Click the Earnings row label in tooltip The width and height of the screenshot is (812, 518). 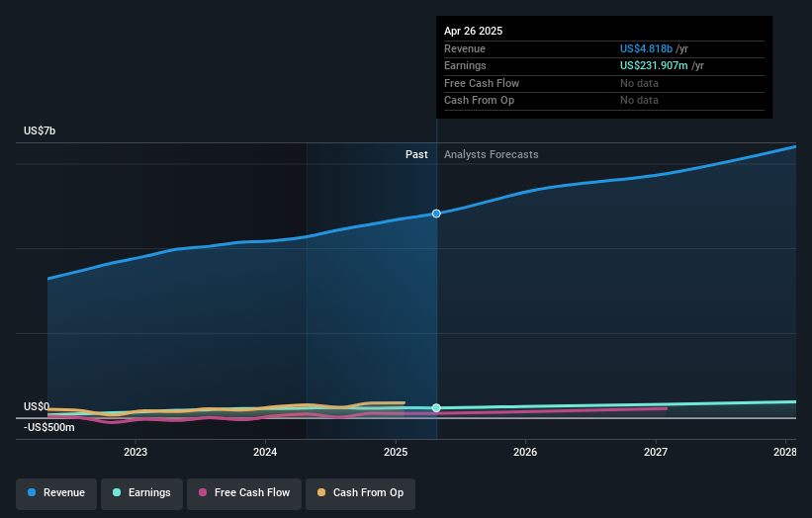(x=465, y=65)
